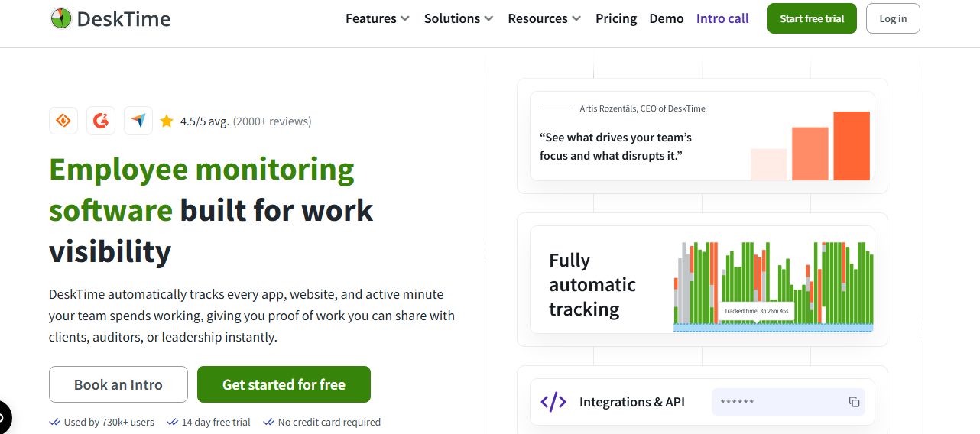Viewport: 980px width, 434px height.
Task: Open the DeskTime home wordmark
Action: (123, 19)
